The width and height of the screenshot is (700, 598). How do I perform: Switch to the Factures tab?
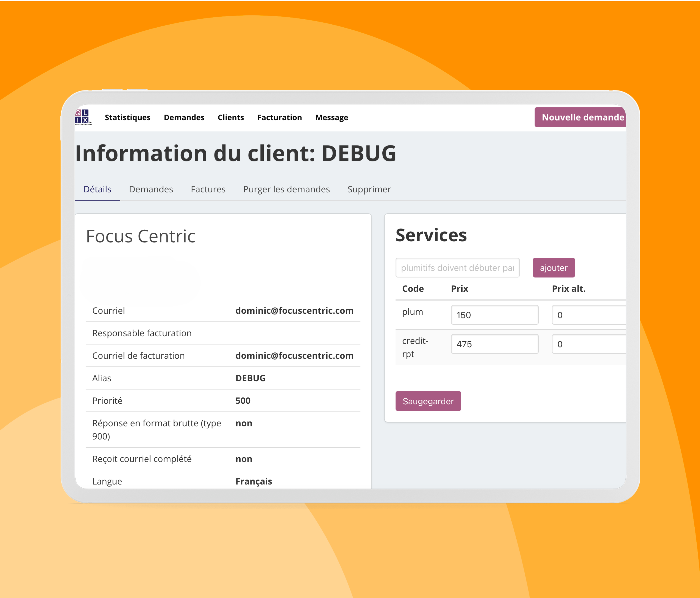(208, 189)
